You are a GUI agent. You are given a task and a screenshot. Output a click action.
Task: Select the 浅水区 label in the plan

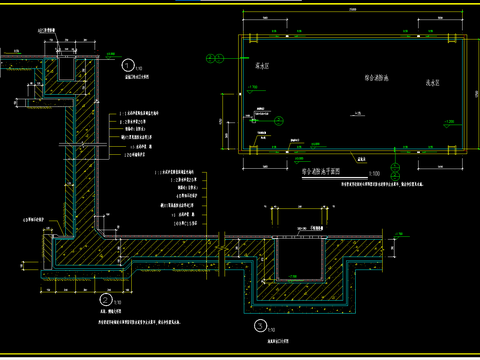tap(432, 83)
